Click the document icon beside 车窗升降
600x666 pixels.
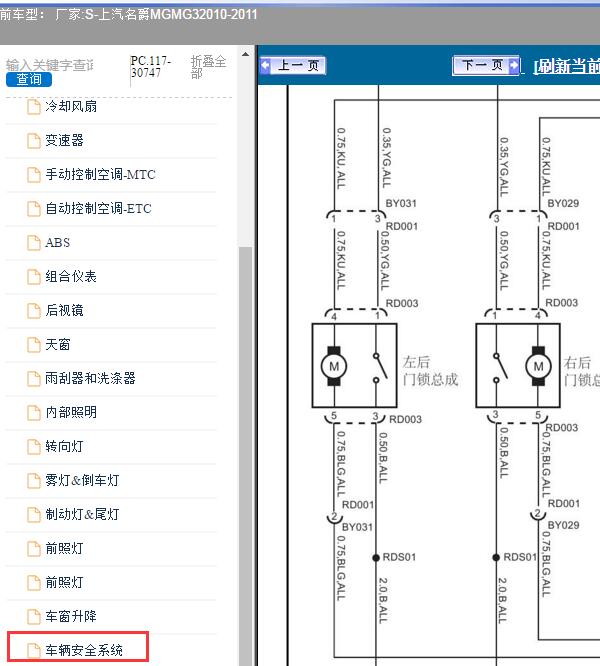(34, 616)
